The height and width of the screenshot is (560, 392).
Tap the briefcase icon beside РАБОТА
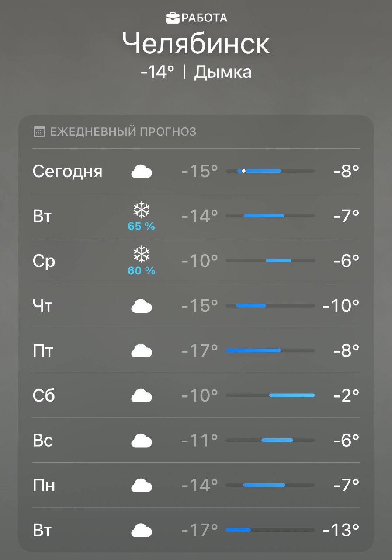click(173, 18)
